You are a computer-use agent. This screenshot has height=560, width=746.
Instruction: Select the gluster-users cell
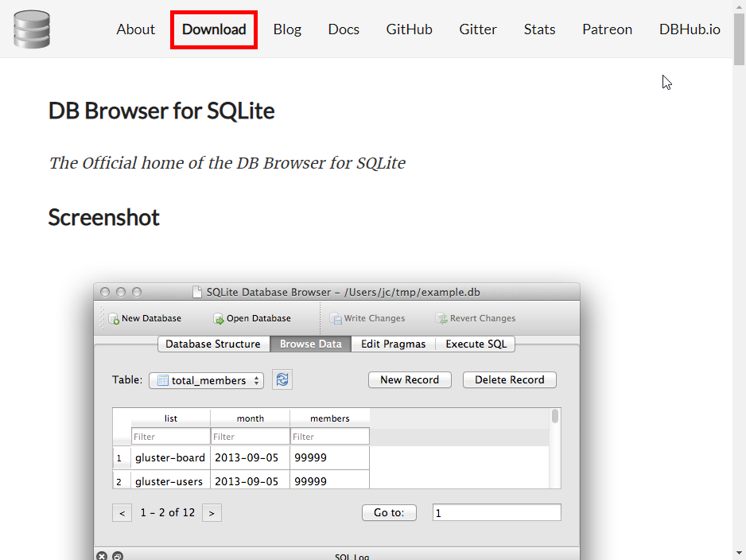click(171, 480)
